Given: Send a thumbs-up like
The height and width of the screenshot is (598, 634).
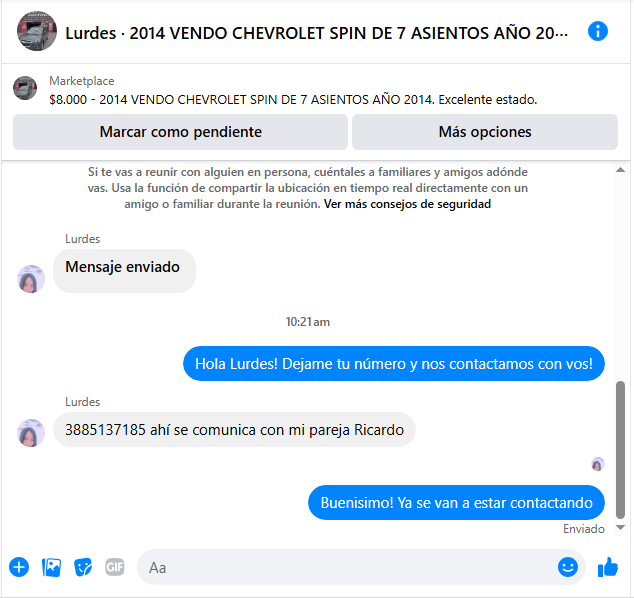Looking at the screenshot, I should [x=608, y=567].
